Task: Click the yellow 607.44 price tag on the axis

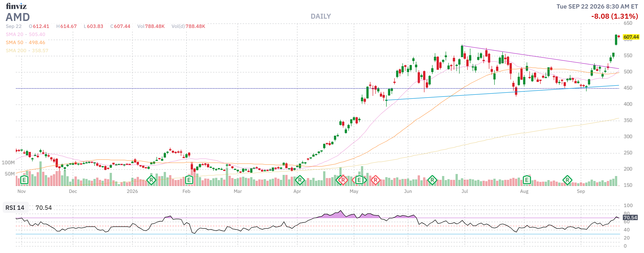Action: click(x=631, y=37)
